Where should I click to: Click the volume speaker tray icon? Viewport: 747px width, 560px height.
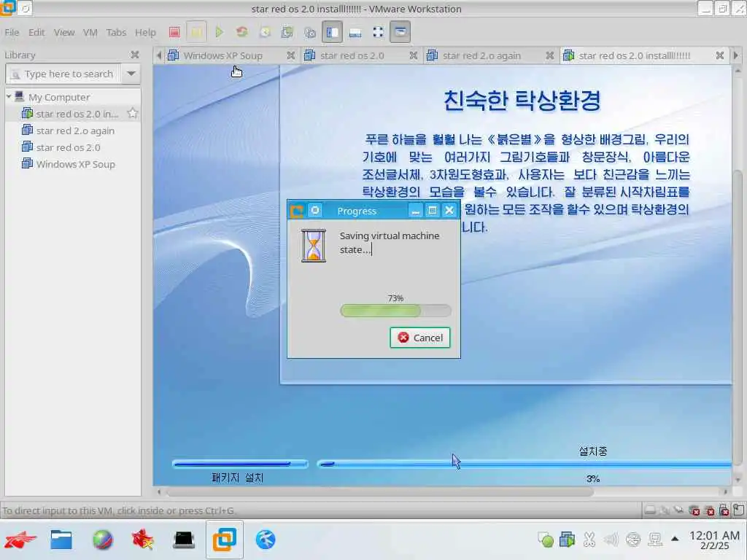(x=611, y=540)
